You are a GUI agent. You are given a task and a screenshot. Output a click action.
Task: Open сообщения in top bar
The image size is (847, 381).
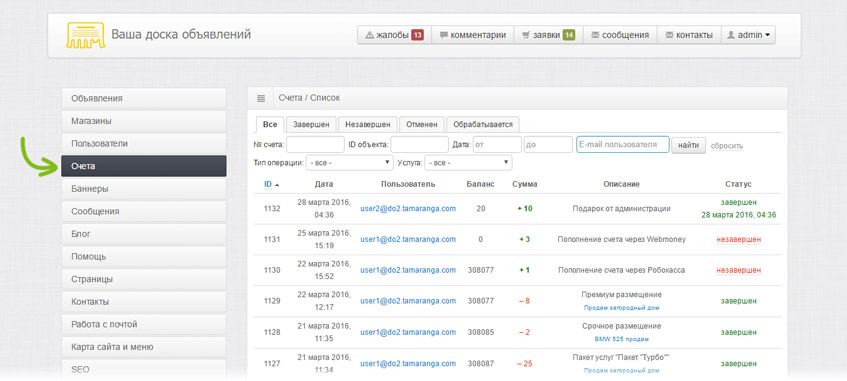[620, 35]
